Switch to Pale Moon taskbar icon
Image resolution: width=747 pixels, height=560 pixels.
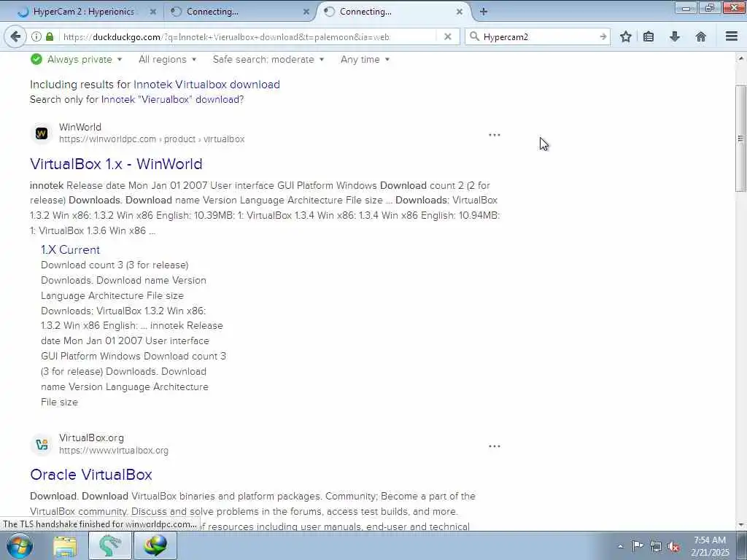pos(109,546)
